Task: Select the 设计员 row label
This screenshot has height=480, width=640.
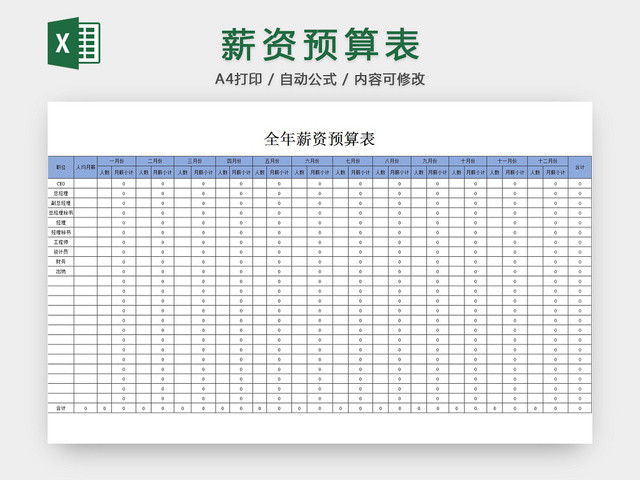Action: pyautogui.click(x=61, y=252)
